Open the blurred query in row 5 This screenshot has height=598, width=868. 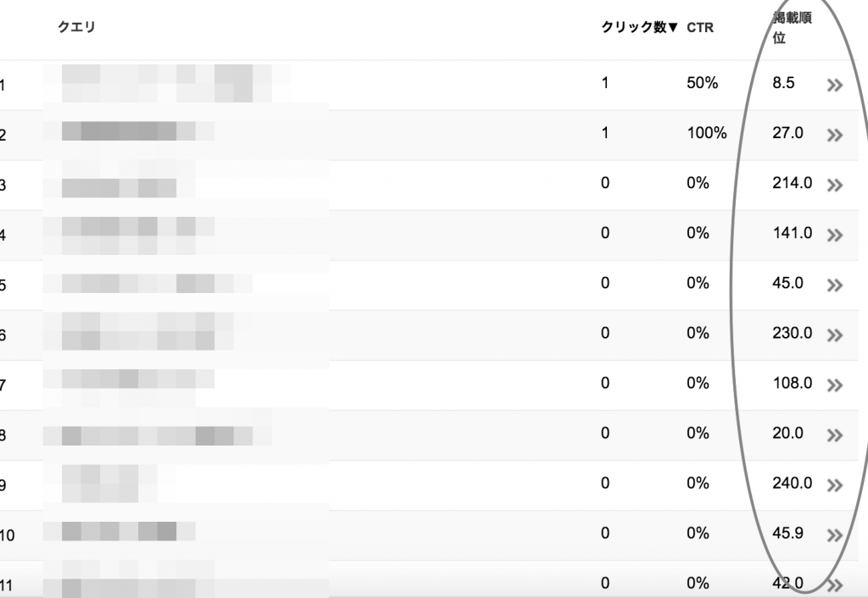tap(153, 283)
